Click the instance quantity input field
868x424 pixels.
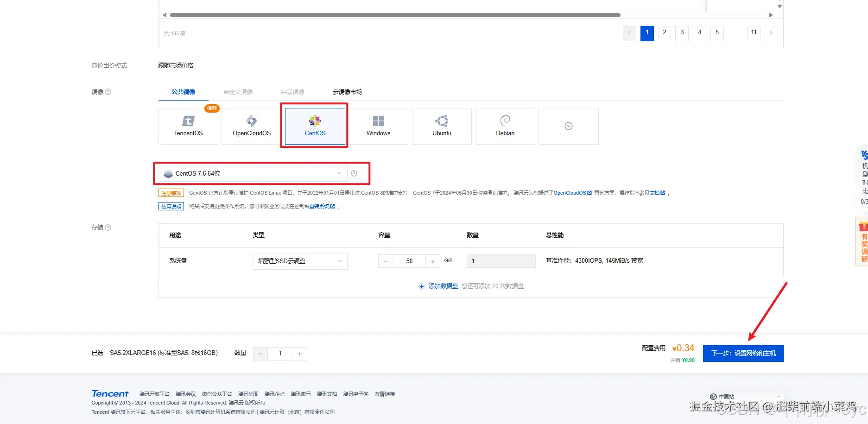[x=280, y=354]
